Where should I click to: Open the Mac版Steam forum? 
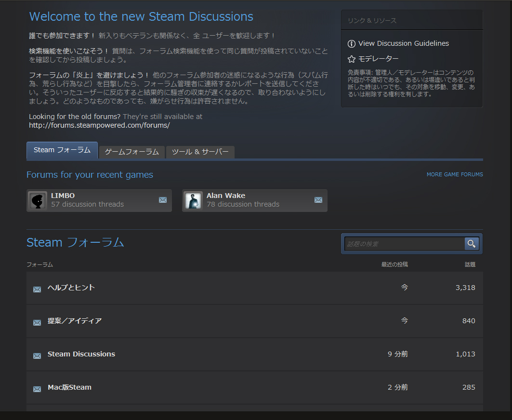click(69, 387)
